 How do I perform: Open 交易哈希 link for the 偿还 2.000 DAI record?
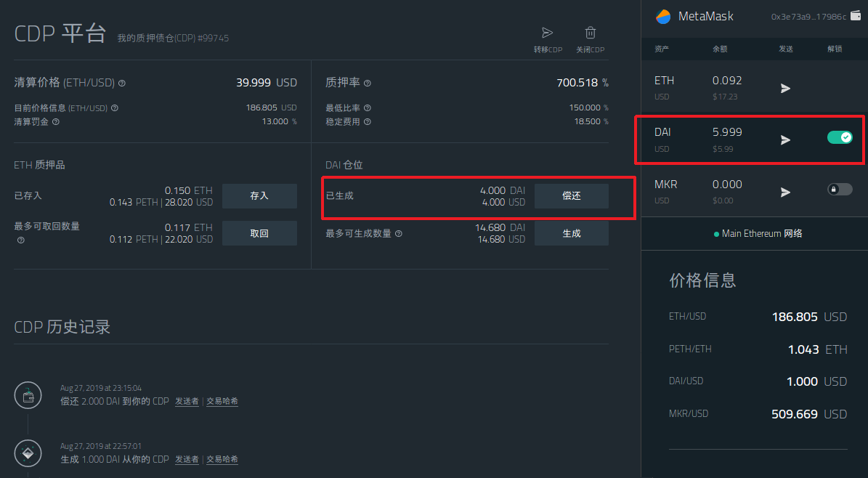coord(222,402)
